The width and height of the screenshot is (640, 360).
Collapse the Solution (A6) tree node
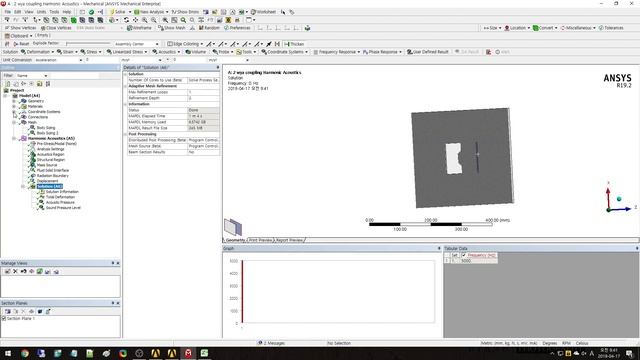coord(23,187)
